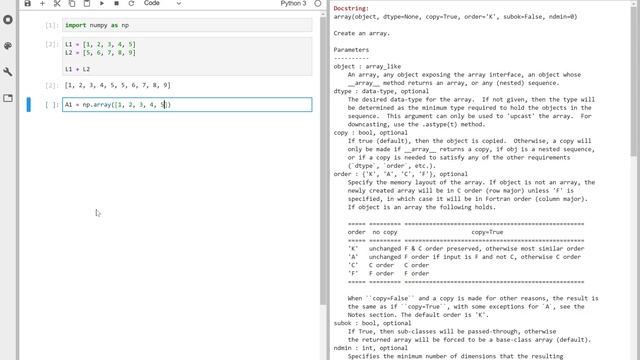640x360 pixels.
Task: Click the order : {'K', 'A', 'C', 'F'} line
Action: pos(400,174)
